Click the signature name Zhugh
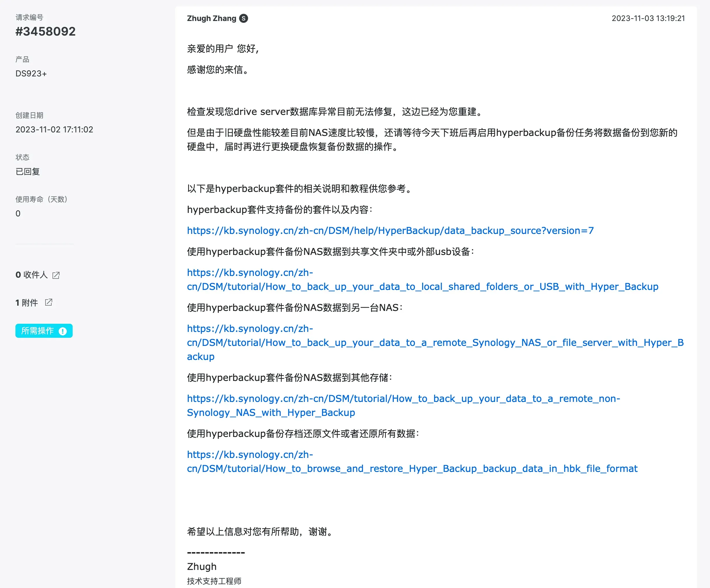 pyautogui.click(x=202, y=566)
